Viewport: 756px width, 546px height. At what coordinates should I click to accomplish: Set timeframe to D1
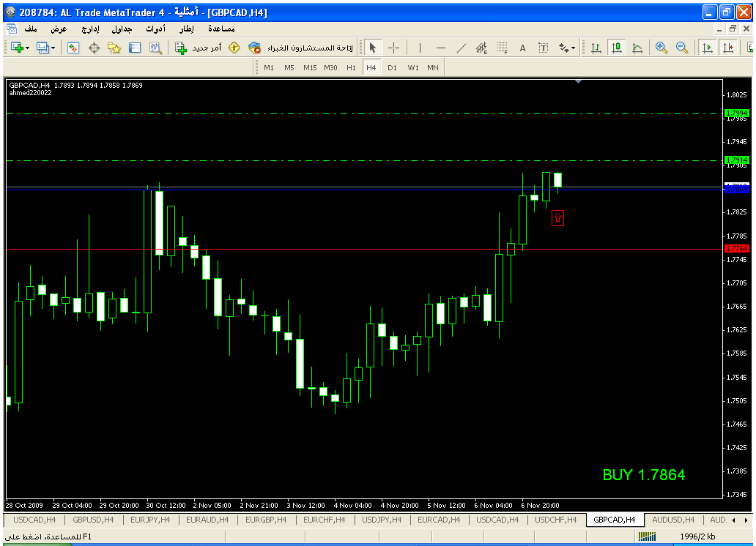(393, 67)
